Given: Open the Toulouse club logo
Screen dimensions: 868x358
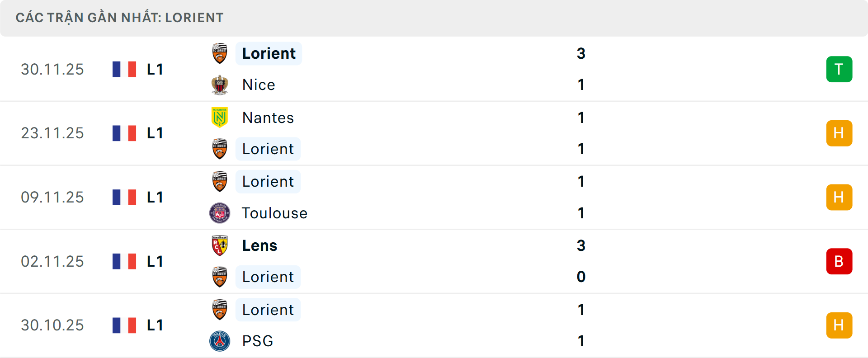Looking at the screenshot, I should pyautogui.click(x=220, y=213).
